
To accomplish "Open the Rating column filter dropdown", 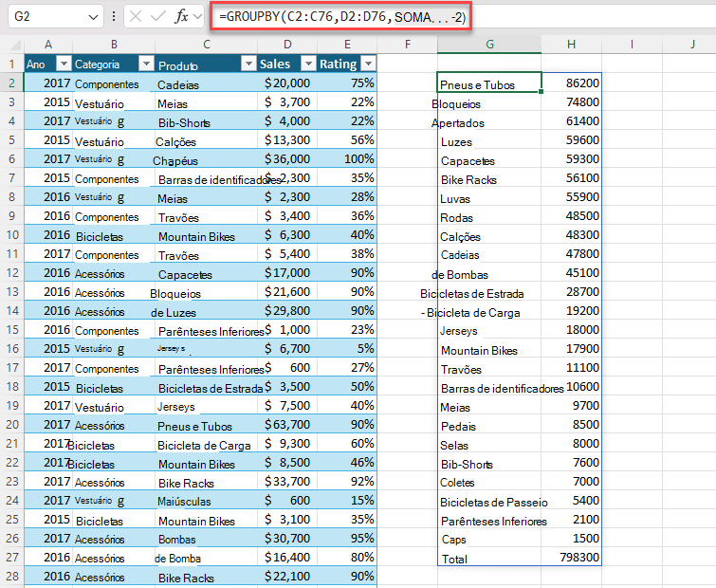I will click(368, 64).
